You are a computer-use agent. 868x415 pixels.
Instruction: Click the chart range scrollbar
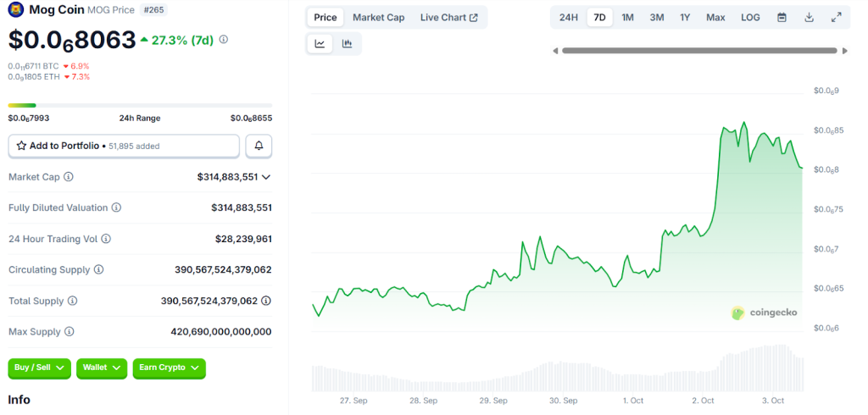tap(699, 51)
